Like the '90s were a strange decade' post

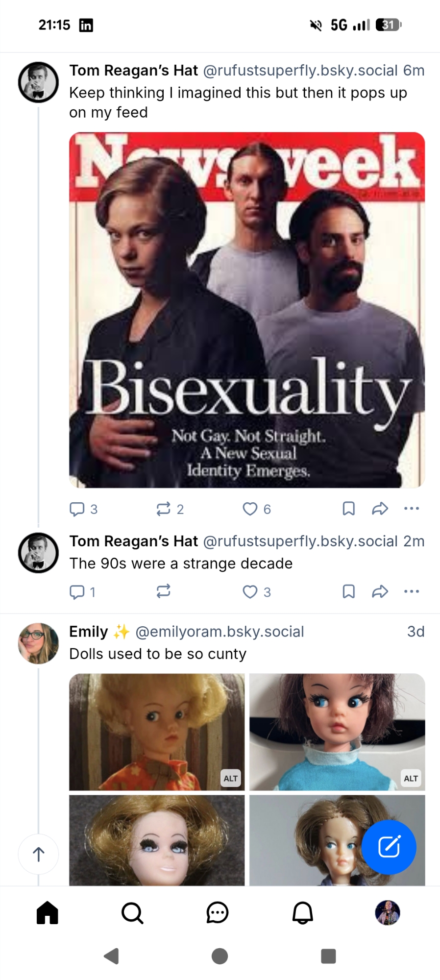tap(250, 592)
